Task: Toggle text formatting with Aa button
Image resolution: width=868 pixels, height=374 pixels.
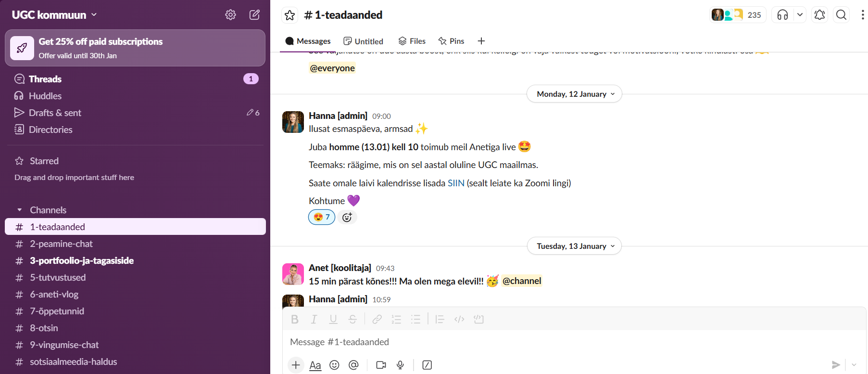Action: click(x=315, y=365)
